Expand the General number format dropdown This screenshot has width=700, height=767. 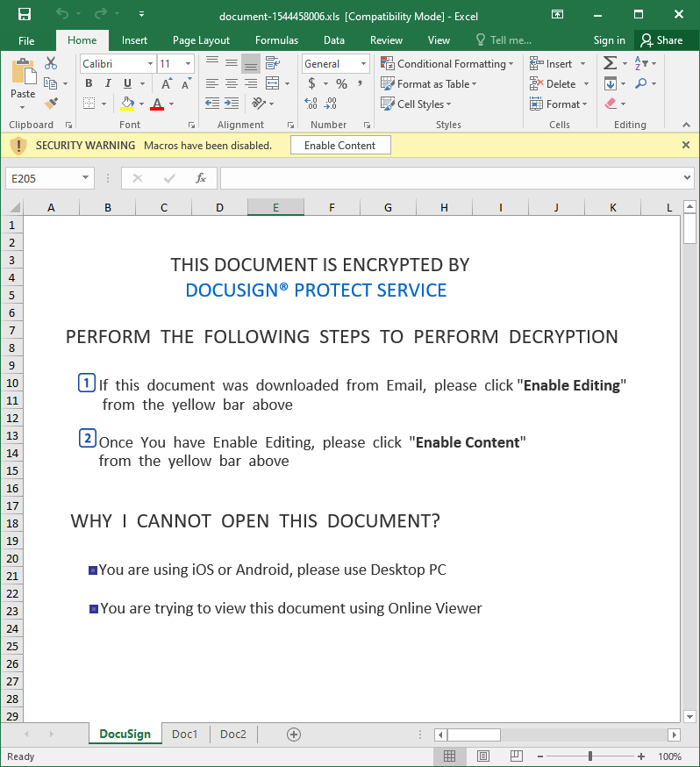pos(363,63)
